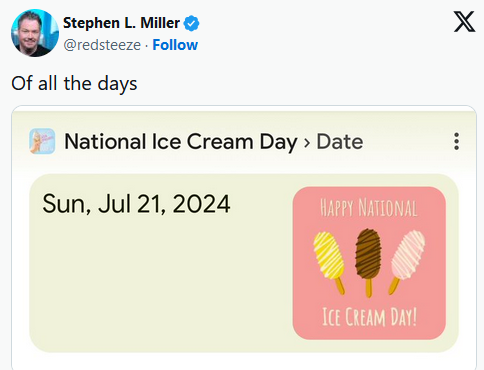Click the National Ice Cream Day icon
Image resolution: width=484 pixels, height=370 pixels.
42,141
